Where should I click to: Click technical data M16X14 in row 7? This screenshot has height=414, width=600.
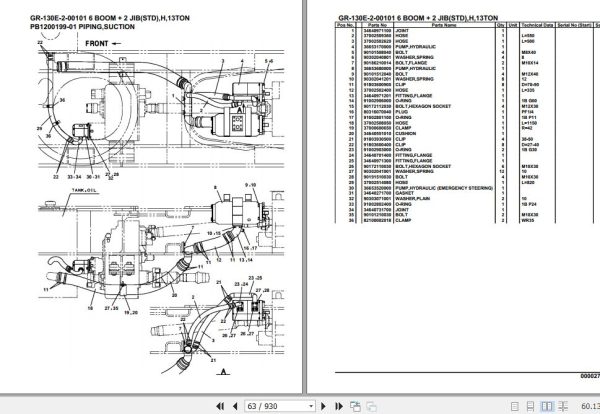530,63
